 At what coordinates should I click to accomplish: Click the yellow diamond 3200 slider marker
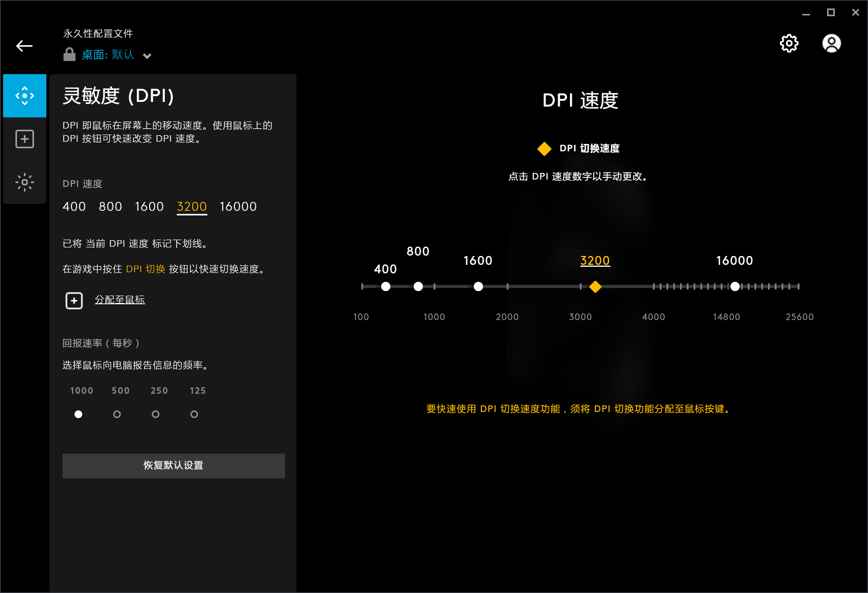pos(595,286)
